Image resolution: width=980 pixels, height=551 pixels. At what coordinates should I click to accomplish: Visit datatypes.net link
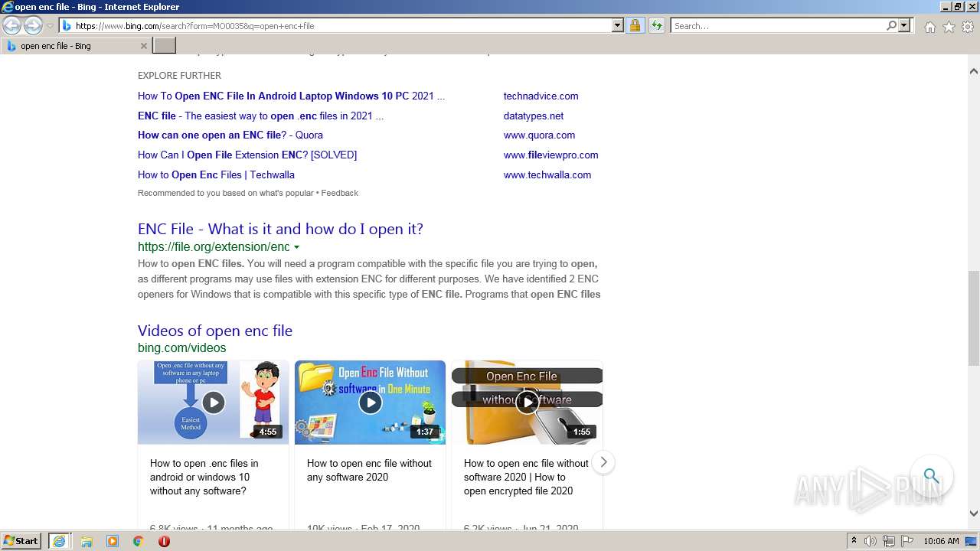click(x=534, y=116)
